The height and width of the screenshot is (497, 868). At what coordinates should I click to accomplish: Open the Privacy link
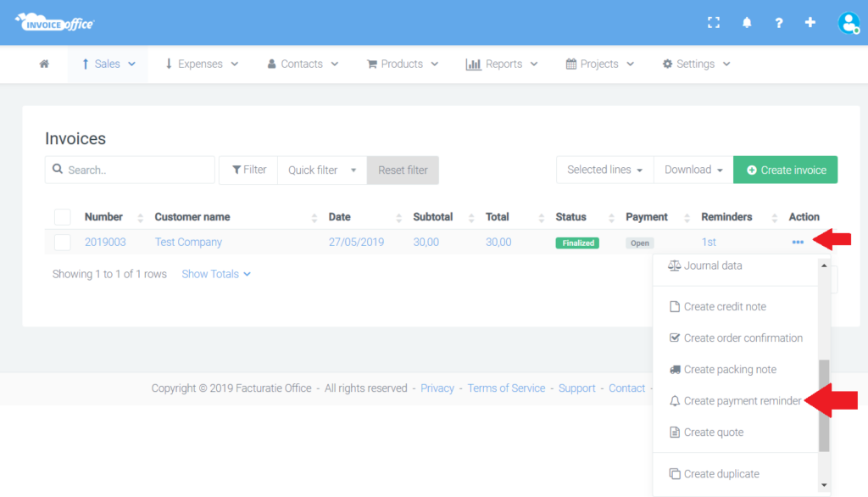tap(437, 388)
